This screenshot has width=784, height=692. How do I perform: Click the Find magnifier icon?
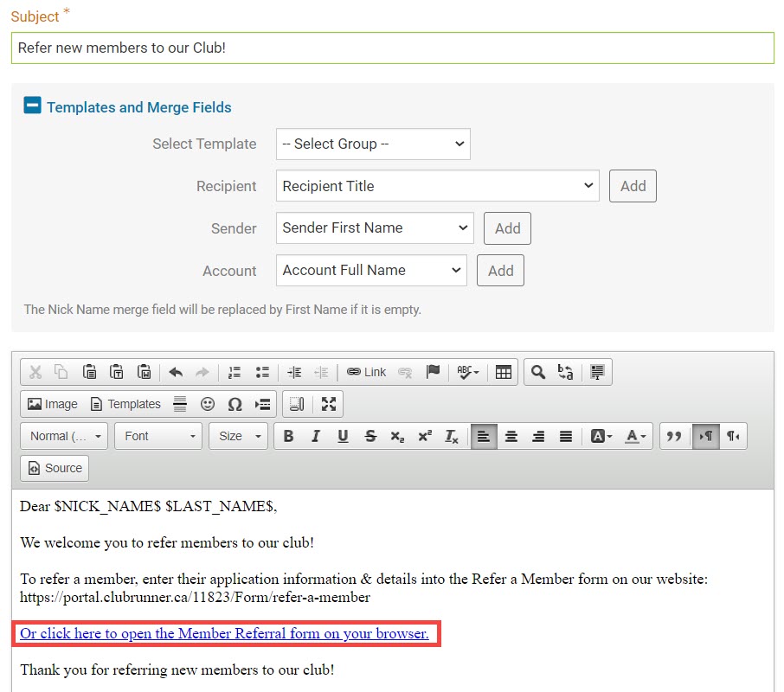(538, 372)
